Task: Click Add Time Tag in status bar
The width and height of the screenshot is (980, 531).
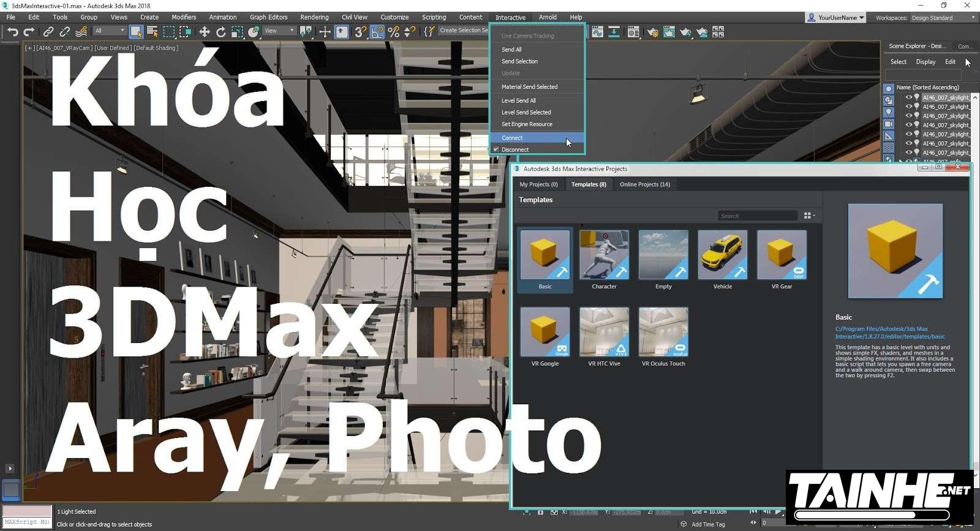Action: (707, 524)
